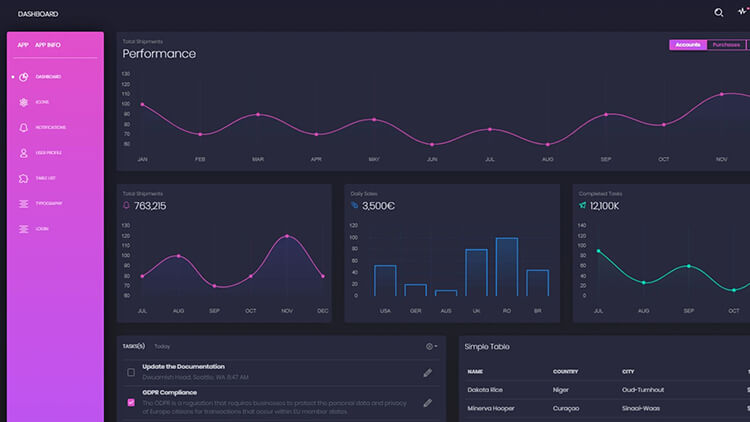
Task: Click the Performance card heading
Action: point(159,54)
